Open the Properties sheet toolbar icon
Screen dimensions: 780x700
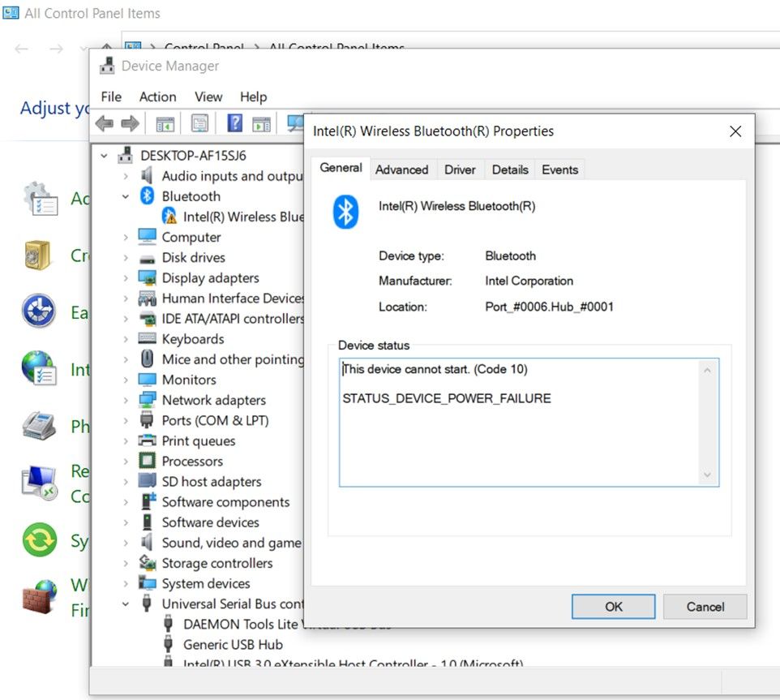click(x=200, y=123)
